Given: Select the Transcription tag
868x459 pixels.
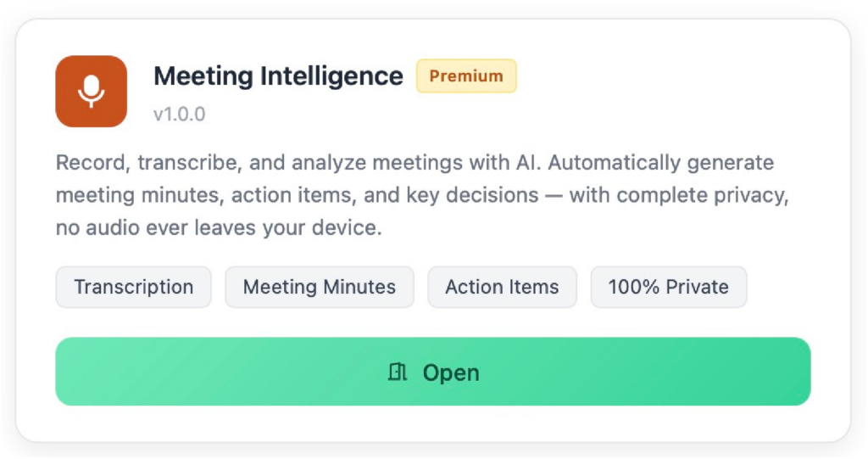Looking at the screenshot, I should [133, 287].
